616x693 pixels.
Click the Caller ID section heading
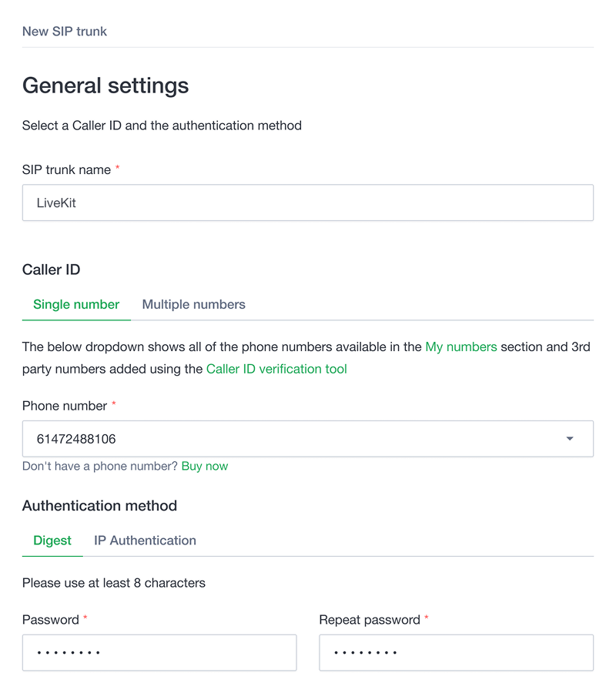[x=52, y=269]
